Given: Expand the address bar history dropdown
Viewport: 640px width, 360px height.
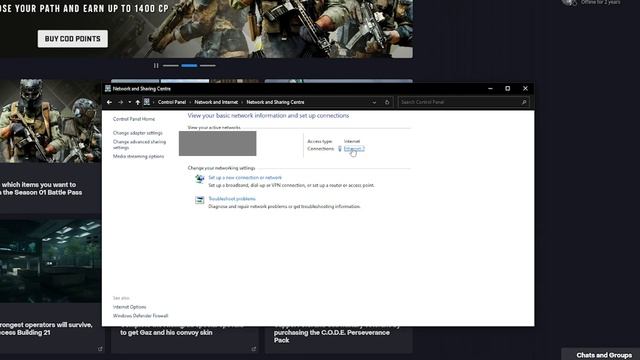Looking at the screenshot, I should (374, 102).
